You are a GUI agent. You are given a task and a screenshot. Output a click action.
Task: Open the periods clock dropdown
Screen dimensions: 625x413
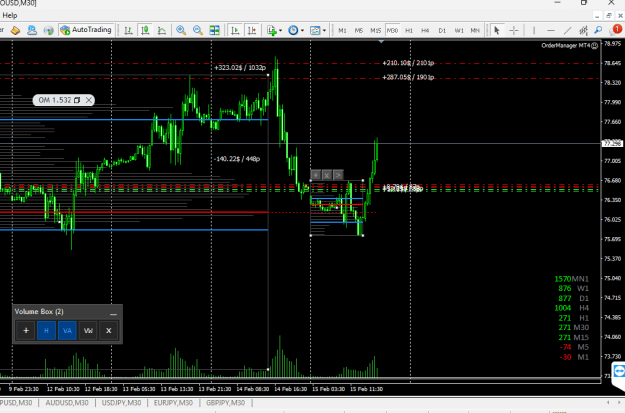[296, 30]
